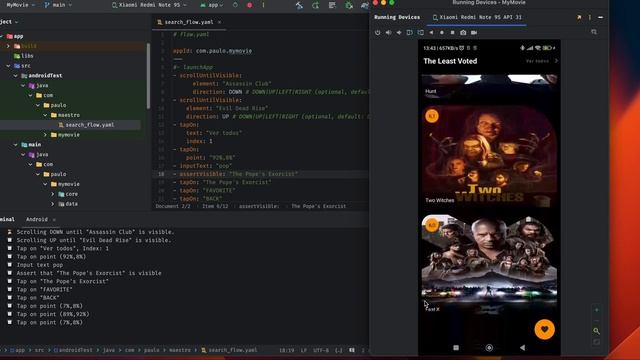Click the Back triangle in Running Devices toolbar
The width and height of the screenshot is (640, 360).
(431, 32)
